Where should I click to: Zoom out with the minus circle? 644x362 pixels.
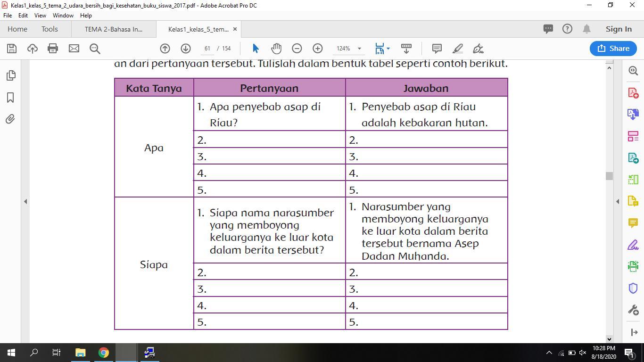point(297,49)
